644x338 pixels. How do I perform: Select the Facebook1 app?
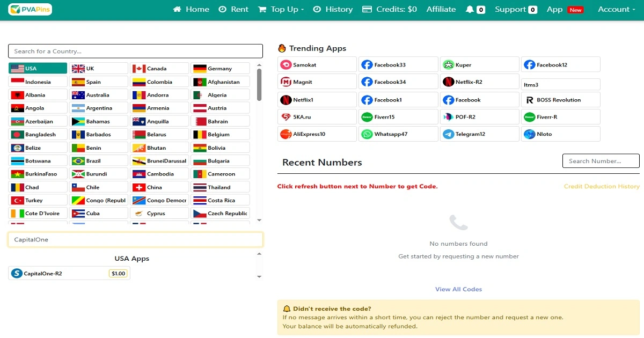(x=398, y=99)
